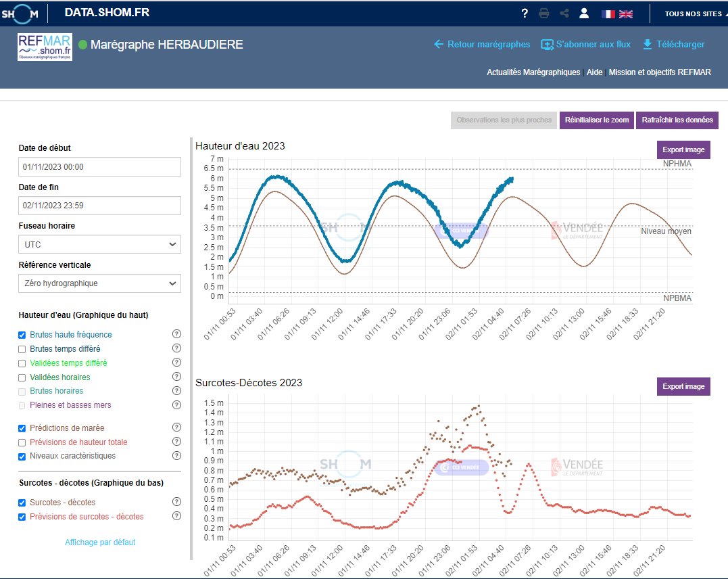Open Actualités Marégraphiques
This screenshot has height=579, width=728.
click(x=533, y=72)
